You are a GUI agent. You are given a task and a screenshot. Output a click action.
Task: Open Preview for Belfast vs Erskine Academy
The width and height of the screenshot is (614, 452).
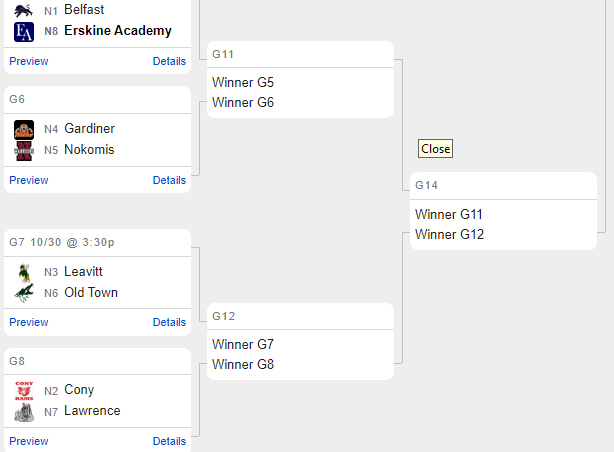pos(29,61)
